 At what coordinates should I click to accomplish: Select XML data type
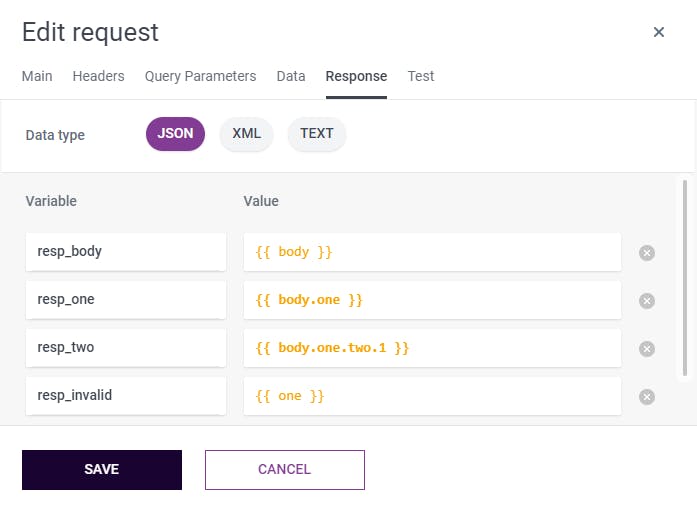[246, 134]
